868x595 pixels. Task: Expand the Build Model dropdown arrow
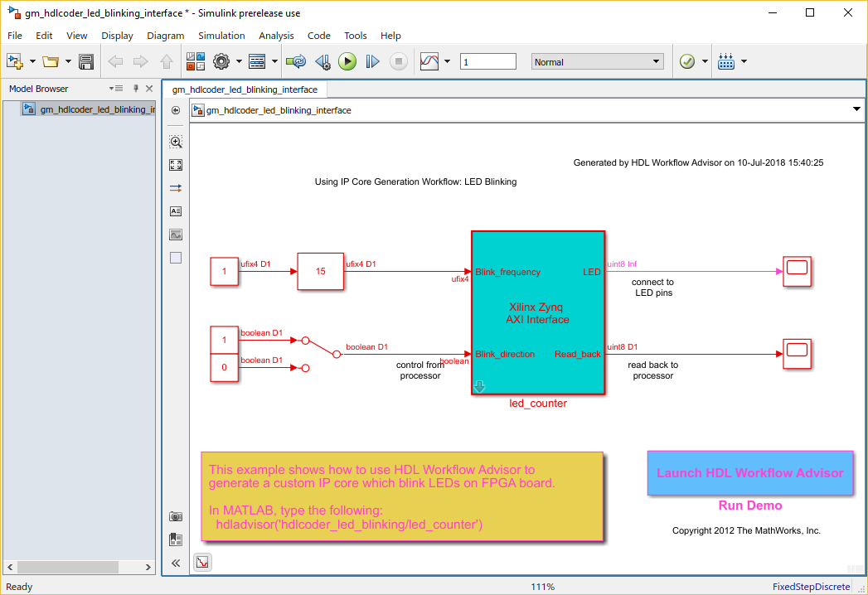pos(744,61)
